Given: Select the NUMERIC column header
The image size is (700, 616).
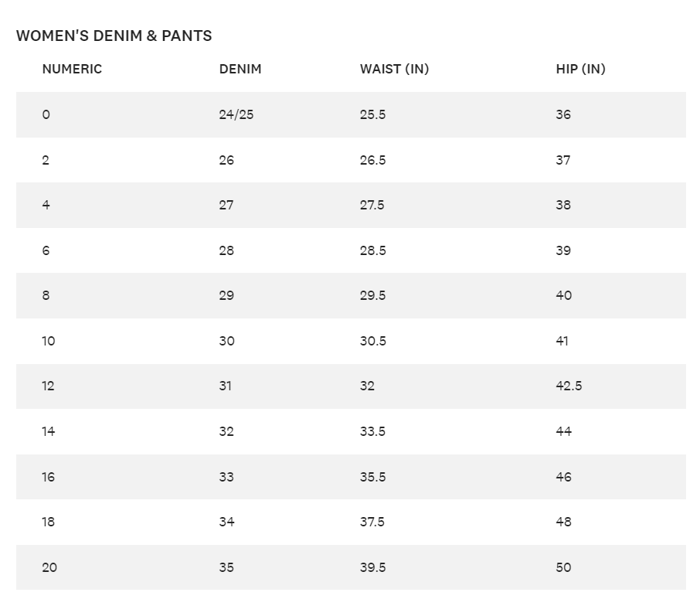Looking at the screenshot, I should coord(72,69).
